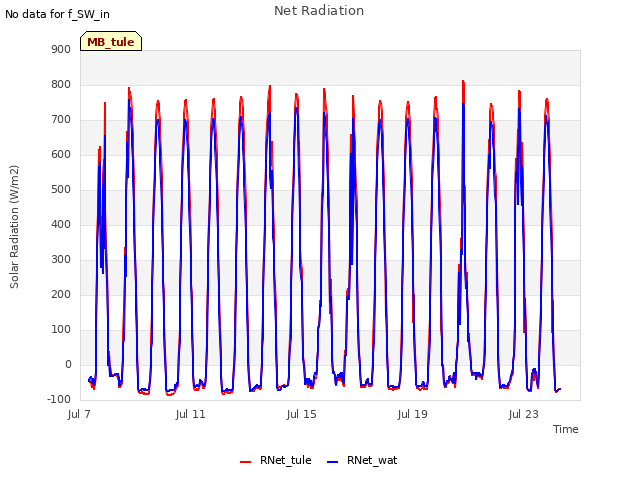Click the 'No data for f_SW_in' message
The width and height of the screenshot is (640, 480).
[x=57, y=14]
